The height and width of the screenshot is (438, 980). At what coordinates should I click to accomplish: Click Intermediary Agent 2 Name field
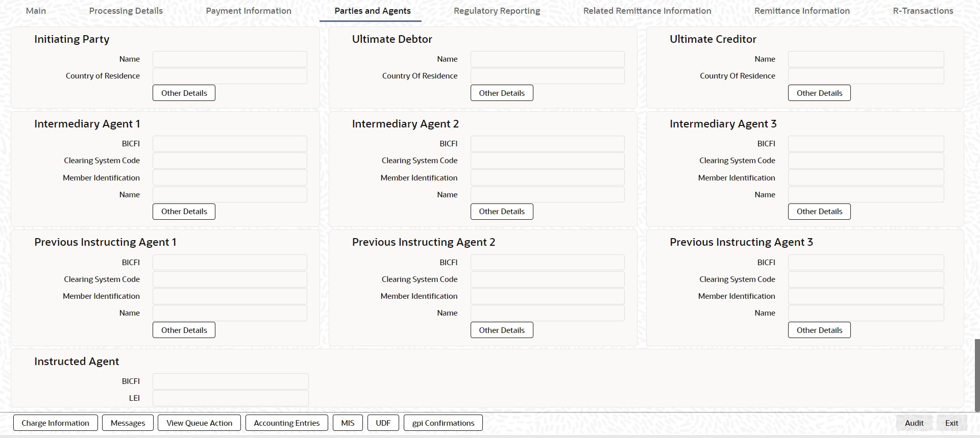[547, 195]
